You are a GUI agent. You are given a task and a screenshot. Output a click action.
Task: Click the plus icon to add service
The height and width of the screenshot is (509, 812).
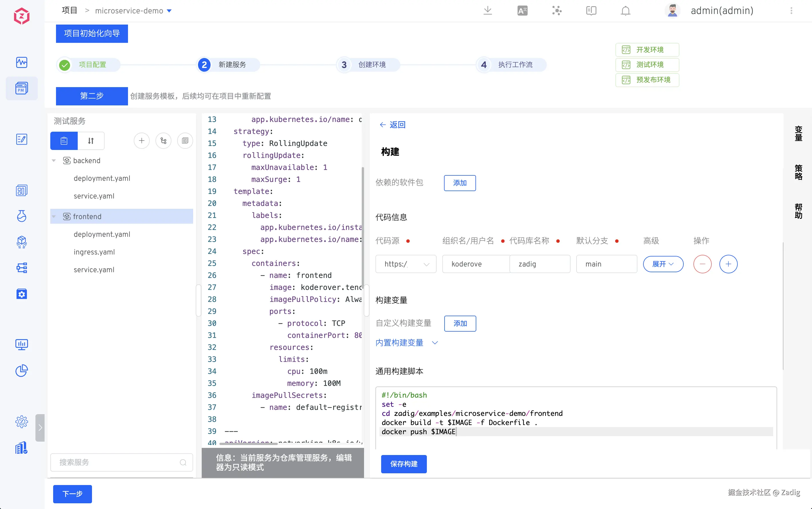141,141
